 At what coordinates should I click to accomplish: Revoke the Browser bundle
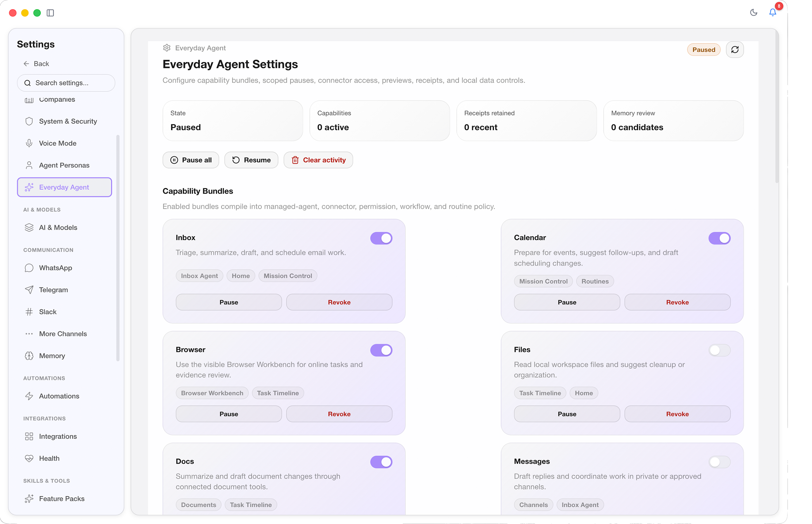coord(339,414)
